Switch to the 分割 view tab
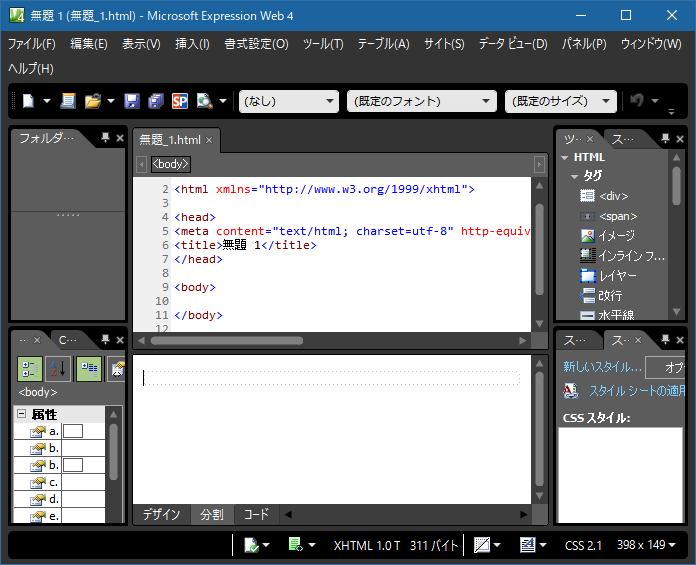 tap(212, 515)
